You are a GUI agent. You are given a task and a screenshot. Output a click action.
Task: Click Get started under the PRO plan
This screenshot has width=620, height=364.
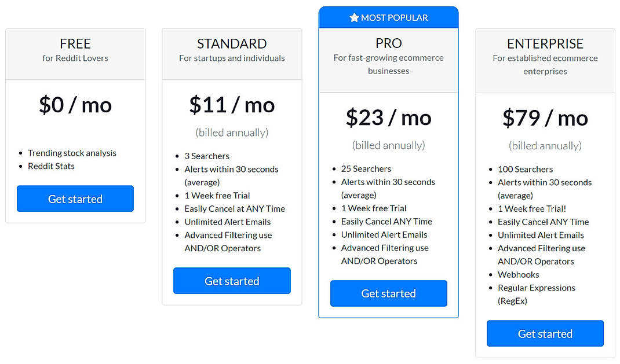point(388,293)
